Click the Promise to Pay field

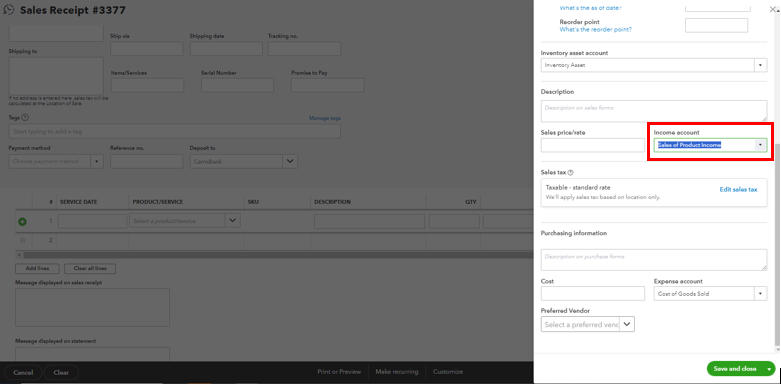coord(328,85)
